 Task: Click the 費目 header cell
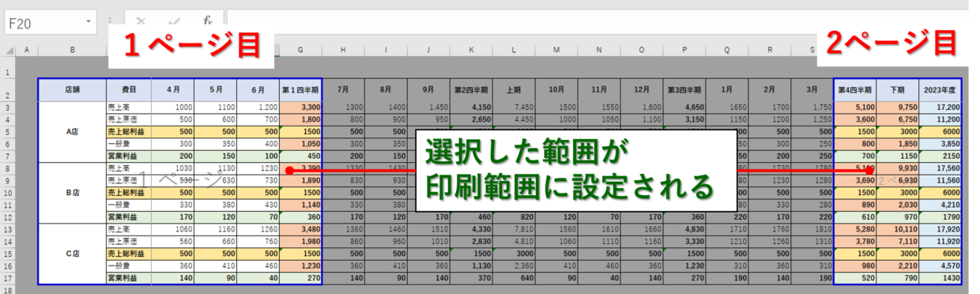[x=129, y=89]
